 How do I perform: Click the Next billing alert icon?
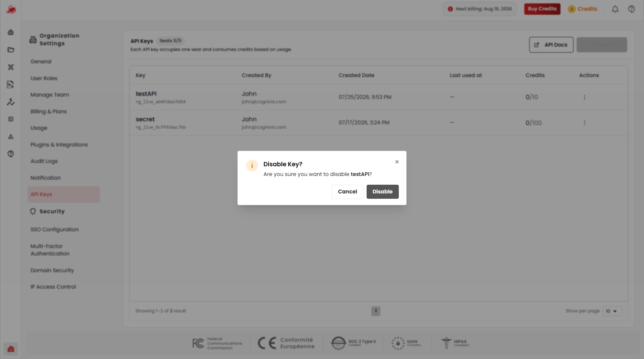coord(450,9)
